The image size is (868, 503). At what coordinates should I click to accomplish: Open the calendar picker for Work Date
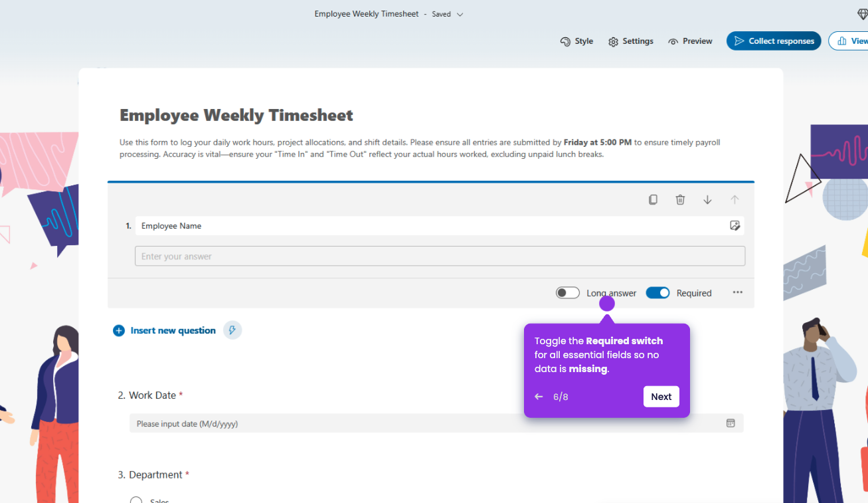click(731, 423)
